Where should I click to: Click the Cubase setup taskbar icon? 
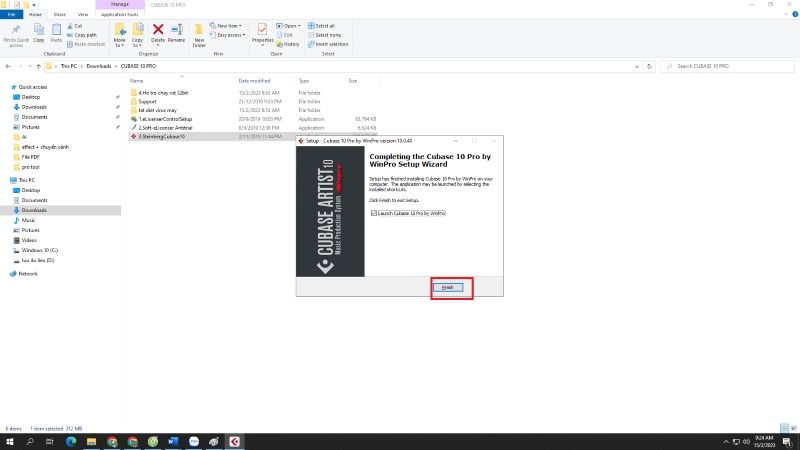tap(235, 442)
